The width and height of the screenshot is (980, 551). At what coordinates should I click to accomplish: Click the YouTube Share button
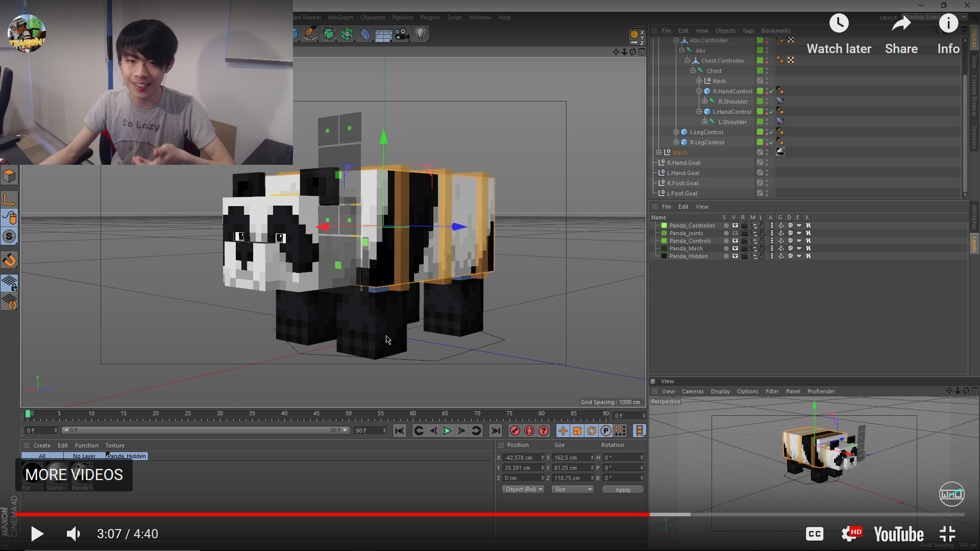pyautogui.click(x=901, y=35)
